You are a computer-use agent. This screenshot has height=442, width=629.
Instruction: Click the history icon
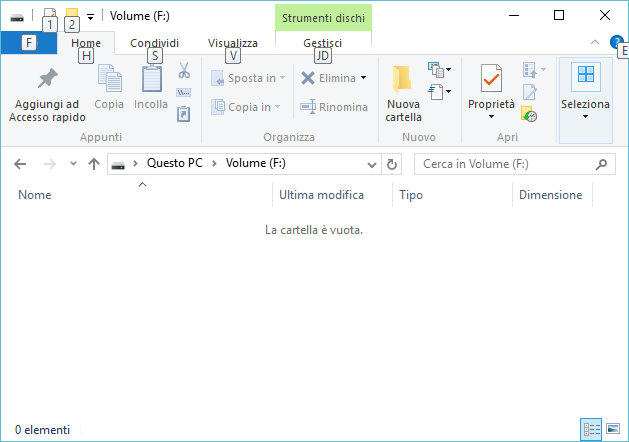[529, 114]
